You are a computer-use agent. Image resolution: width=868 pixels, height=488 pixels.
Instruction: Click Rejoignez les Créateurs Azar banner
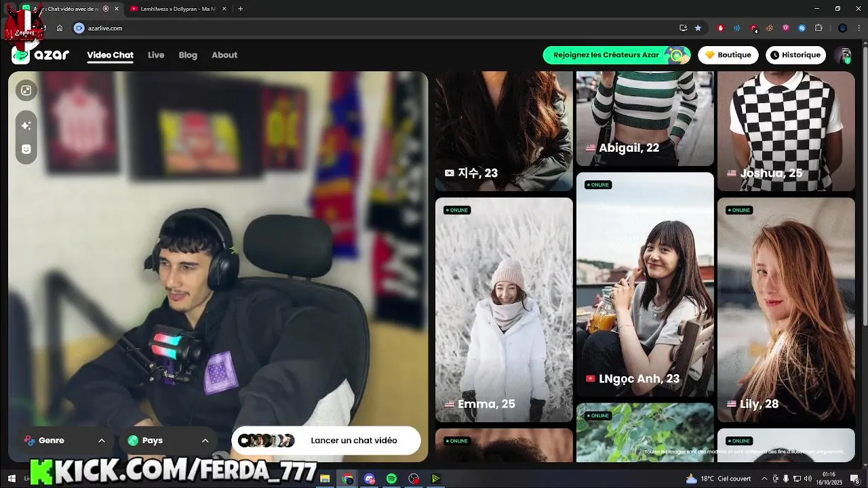tap(616, 55)
